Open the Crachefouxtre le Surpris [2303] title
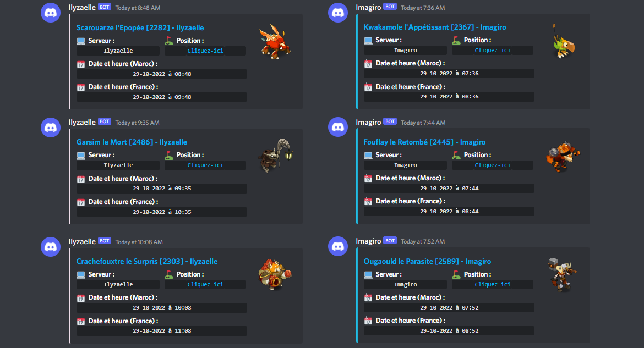Image resolution: width=644 pixels, height=348 pixels. (147, 261)
